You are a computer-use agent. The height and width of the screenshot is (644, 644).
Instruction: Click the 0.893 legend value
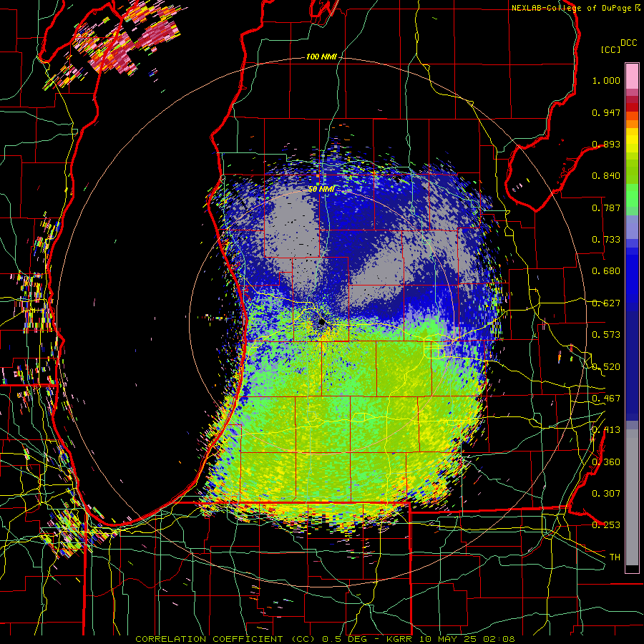(x=606, y=144)
